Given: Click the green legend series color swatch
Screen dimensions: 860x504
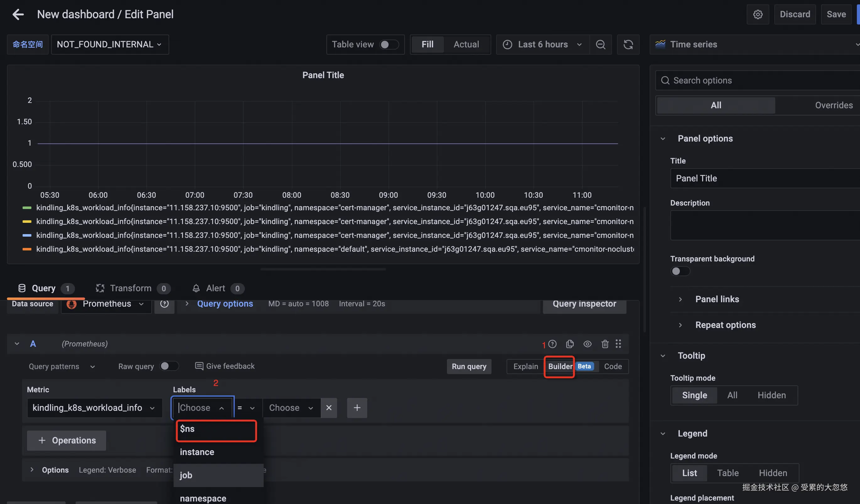Looking at the screenshot, I should [x=27, y=208].
